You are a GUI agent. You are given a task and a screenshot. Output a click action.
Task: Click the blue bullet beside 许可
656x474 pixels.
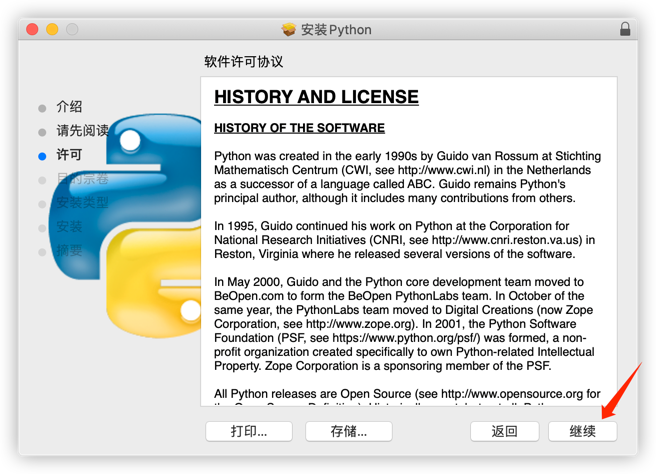(x=42, y=156)
